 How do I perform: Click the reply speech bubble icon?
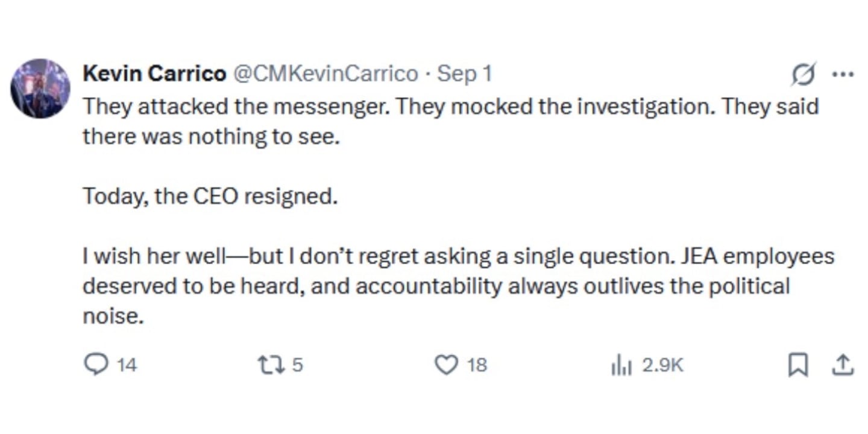[x=95, y=365]
